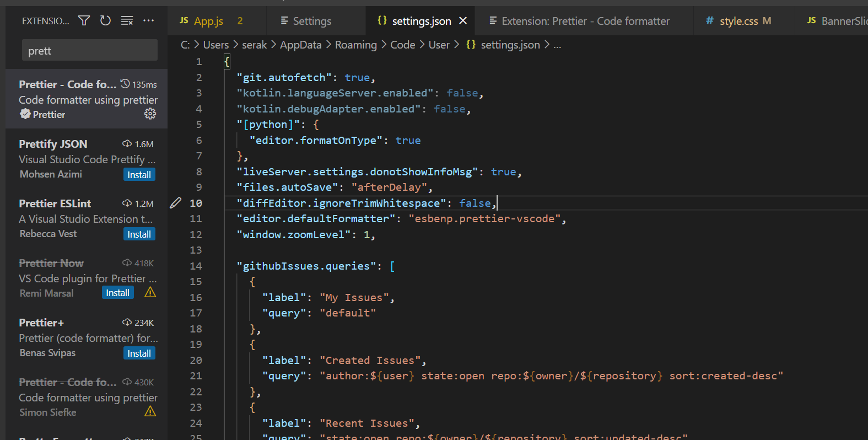The width and height of the screenshot is (868, 440).
Task: Select the Prettier Now extension title
Action: (51, 263)
